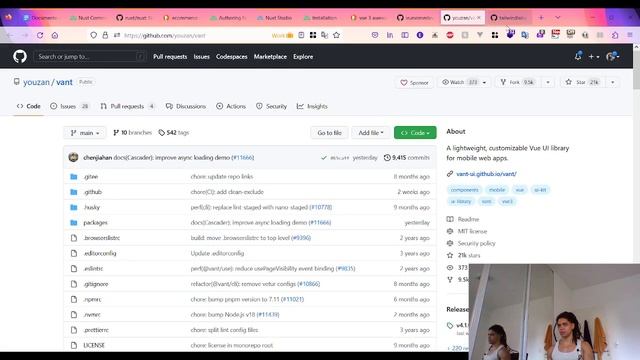Open the .gitee folder
640x360 pixels.
[x=91, y=177]
